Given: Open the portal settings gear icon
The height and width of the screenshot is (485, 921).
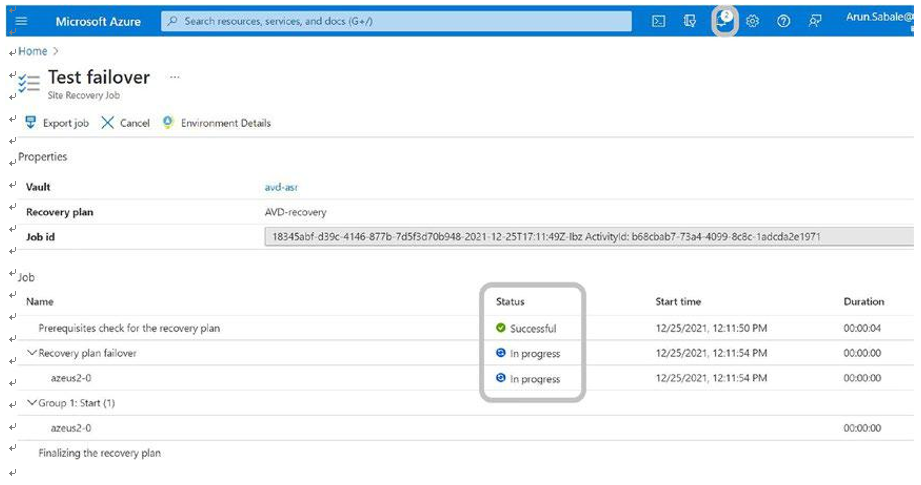Looking at the screenshot, I should [x=752, y=21].
